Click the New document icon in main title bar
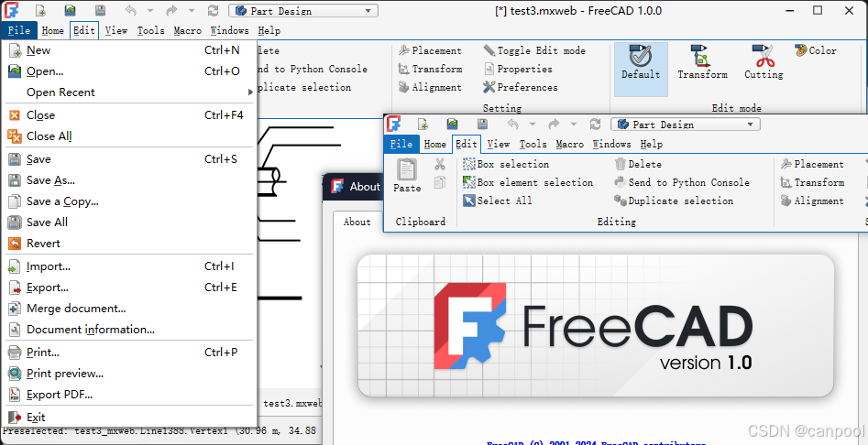The image size is (868, 445). (x=40, y=10)
